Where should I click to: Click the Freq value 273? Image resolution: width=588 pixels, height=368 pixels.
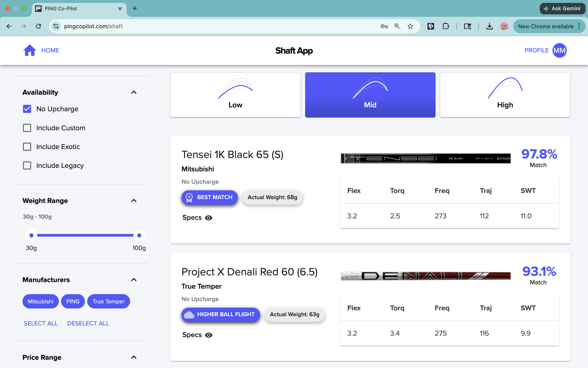[441, 216]
